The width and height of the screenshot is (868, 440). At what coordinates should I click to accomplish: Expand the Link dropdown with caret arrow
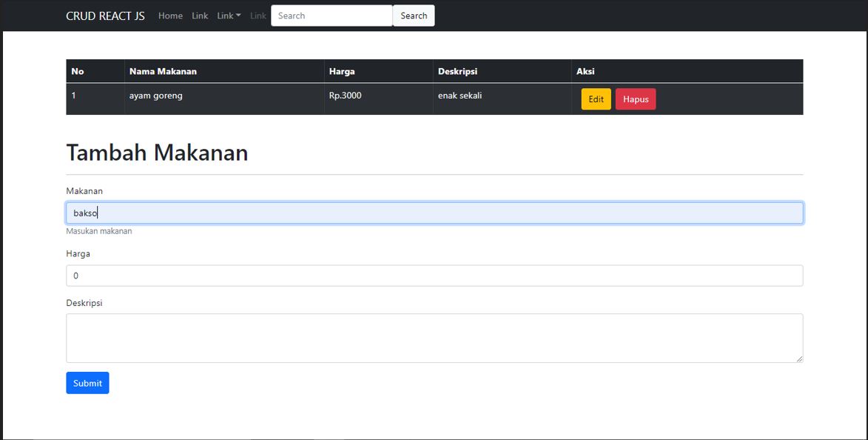click(229, 16)
